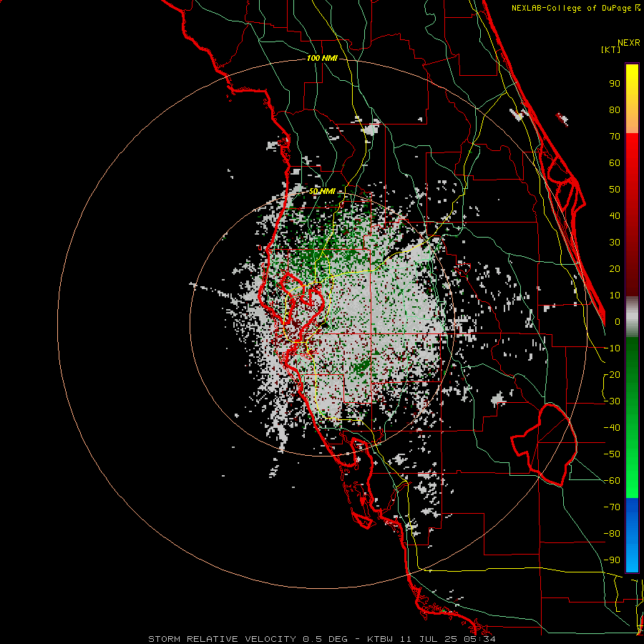
Task: Click the -30 knot scale value
Action: coord(612,401)
